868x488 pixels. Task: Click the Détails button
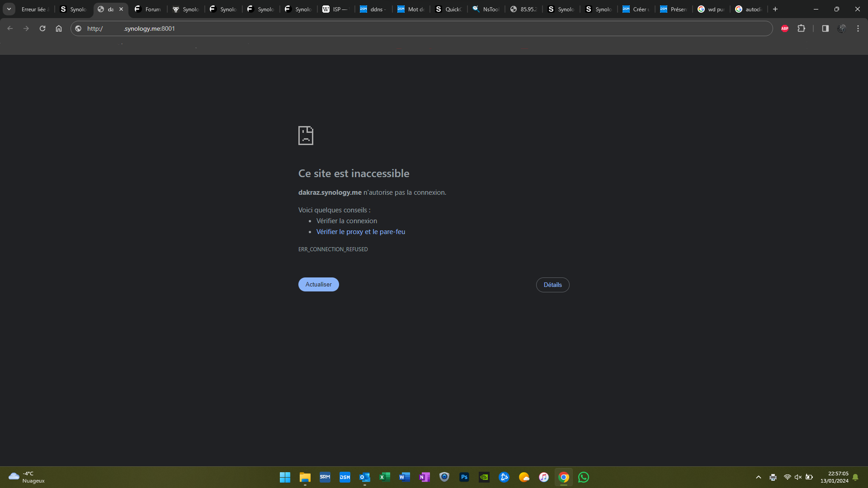point(552,285)
